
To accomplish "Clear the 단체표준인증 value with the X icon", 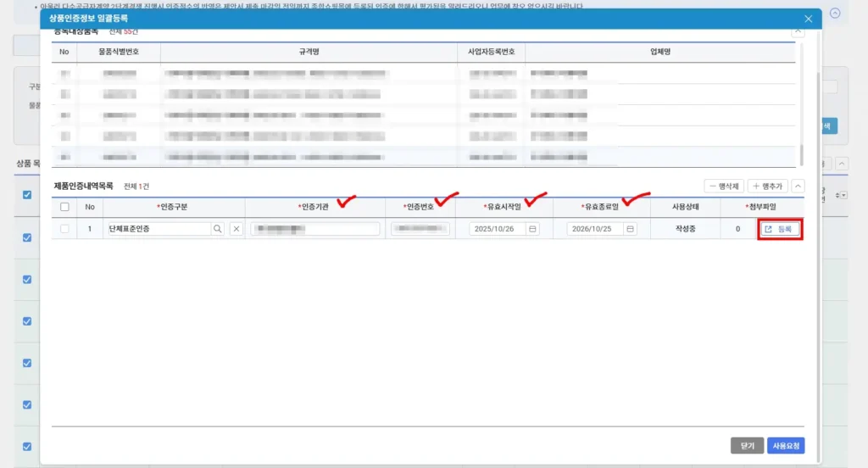I will 236,229.
